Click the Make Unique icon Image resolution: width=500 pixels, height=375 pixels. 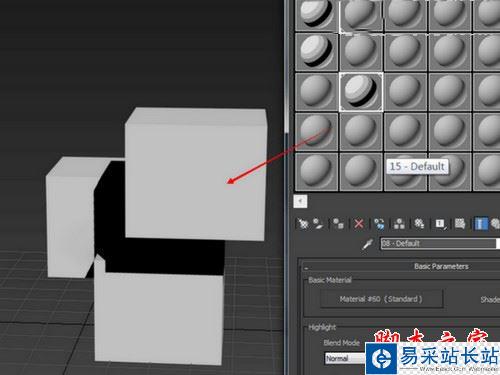coord(399,224)
